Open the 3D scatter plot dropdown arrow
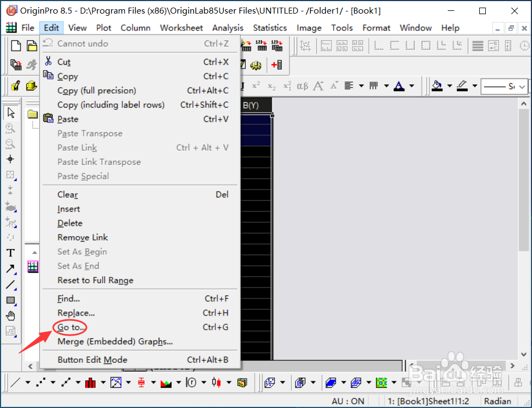532x408 pixels. click(x=282, y=382)
